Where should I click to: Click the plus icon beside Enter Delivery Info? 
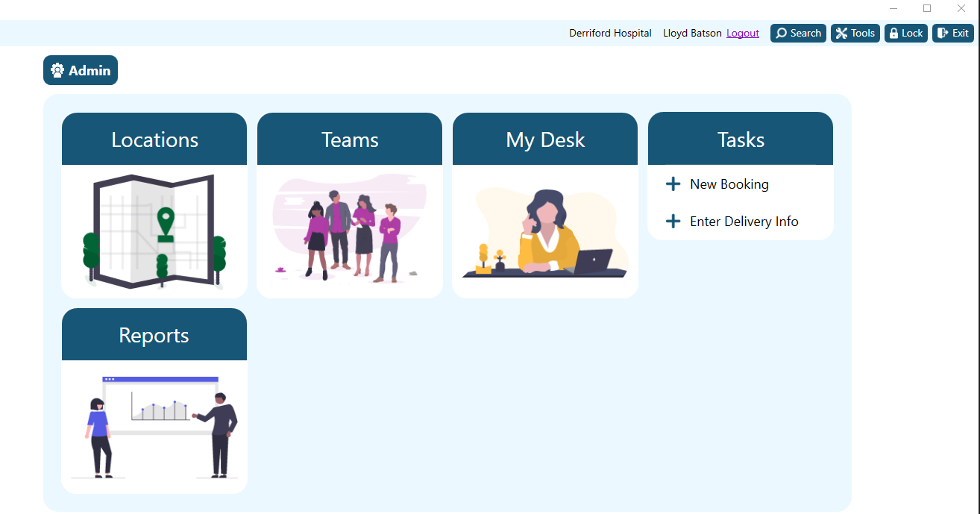pyautogui.click(x=673, y=221)
